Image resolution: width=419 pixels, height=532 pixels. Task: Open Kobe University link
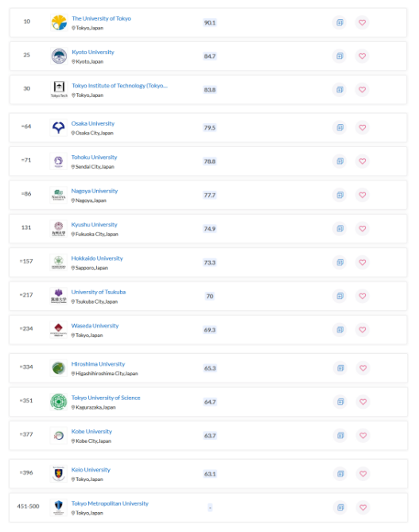coord(91,431)
